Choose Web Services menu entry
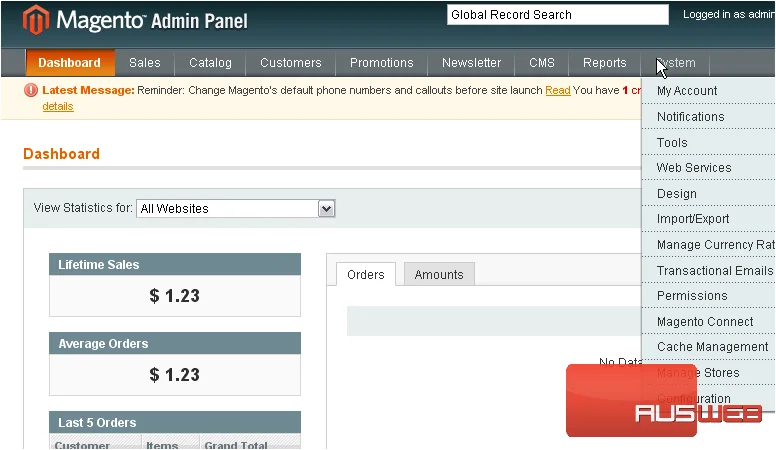The width and height of the screenshot is (776, 450). click(709, 168)
